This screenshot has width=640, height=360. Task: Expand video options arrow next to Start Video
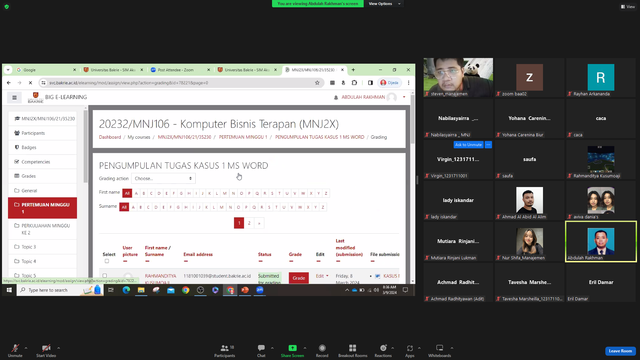tap(59, 348)
